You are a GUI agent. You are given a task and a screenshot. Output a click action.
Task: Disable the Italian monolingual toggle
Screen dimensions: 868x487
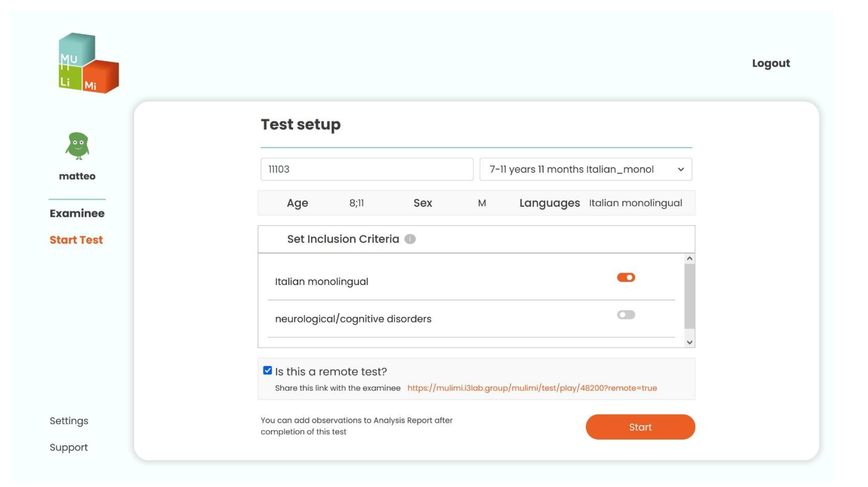[x=626, y=277]
